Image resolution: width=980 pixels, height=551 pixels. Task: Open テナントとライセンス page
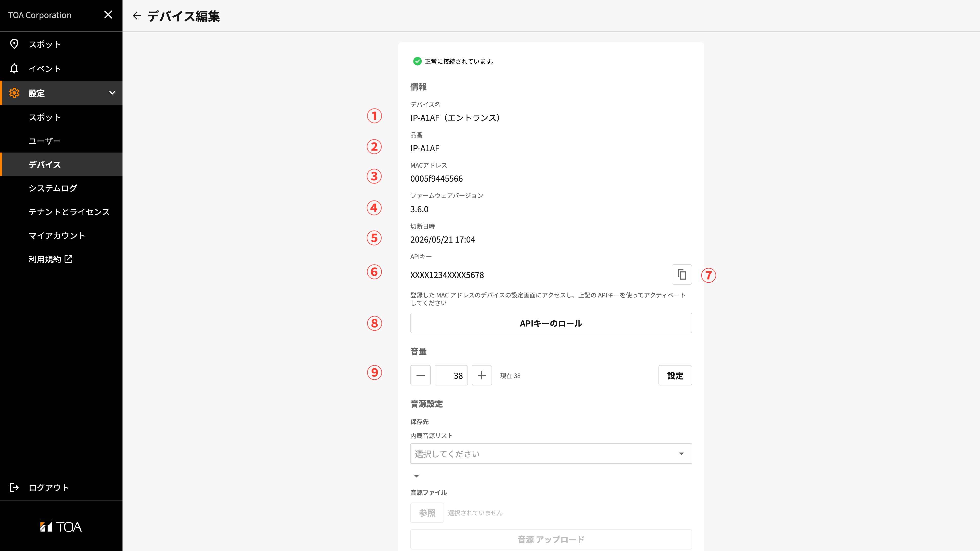(x=61, y=212)
